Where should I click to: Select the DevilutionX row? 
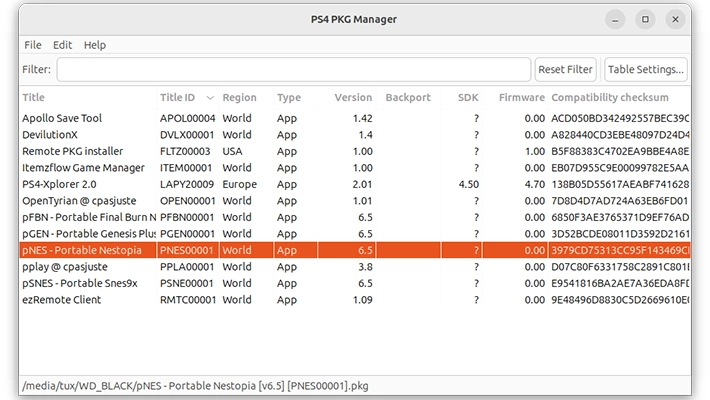355,135
